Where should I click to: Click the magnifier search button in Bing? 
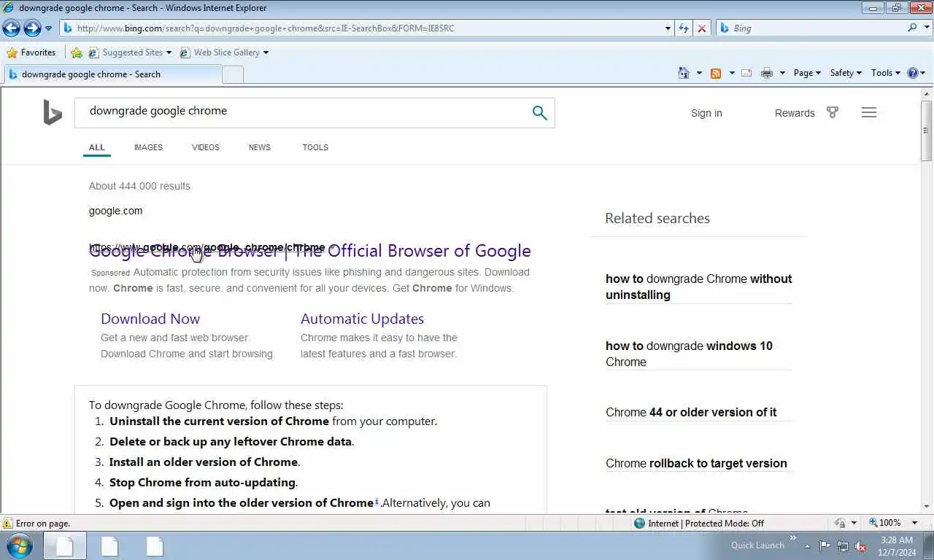tap(539, 113)
